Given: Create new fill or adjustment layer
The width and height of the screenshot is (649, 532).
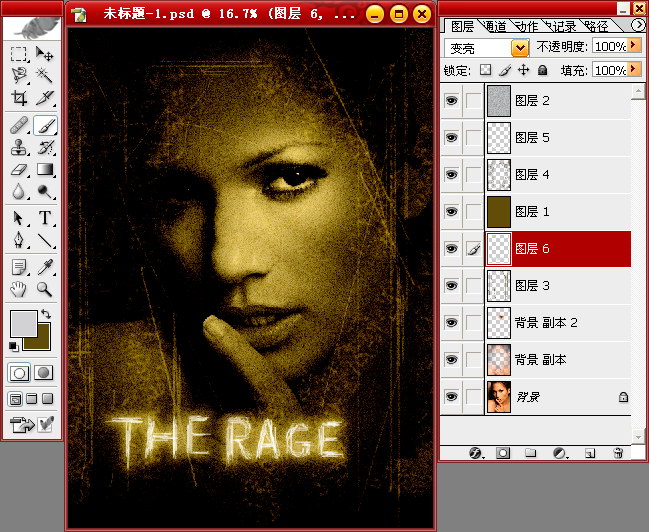Looking at the screenshot, I should click(x=560, y=453).
